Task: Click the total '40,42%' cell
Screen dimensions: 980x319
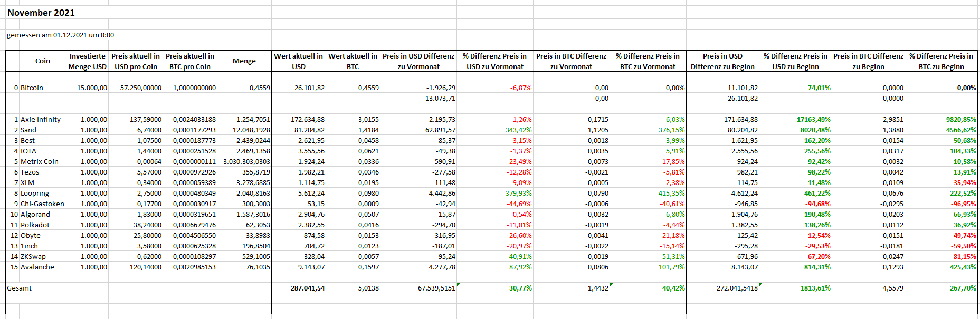Action: click(673, 288)
